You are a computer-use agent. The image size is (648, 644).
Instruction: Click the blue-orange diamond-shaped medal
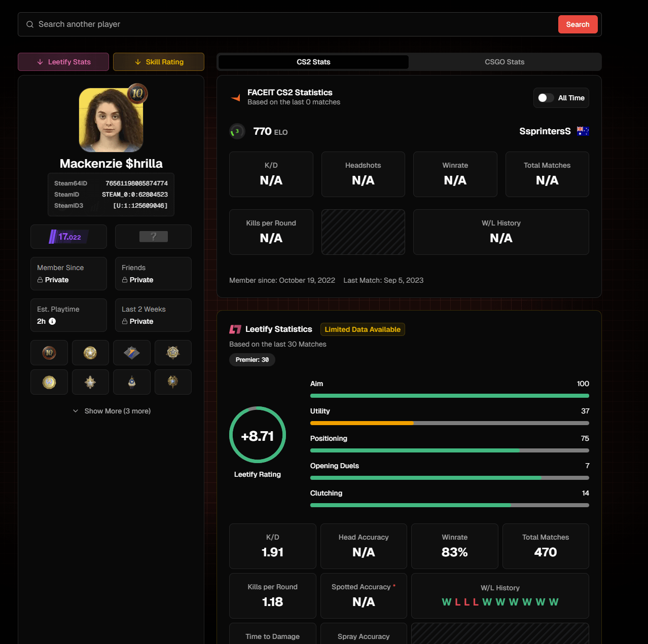(132, 353)
